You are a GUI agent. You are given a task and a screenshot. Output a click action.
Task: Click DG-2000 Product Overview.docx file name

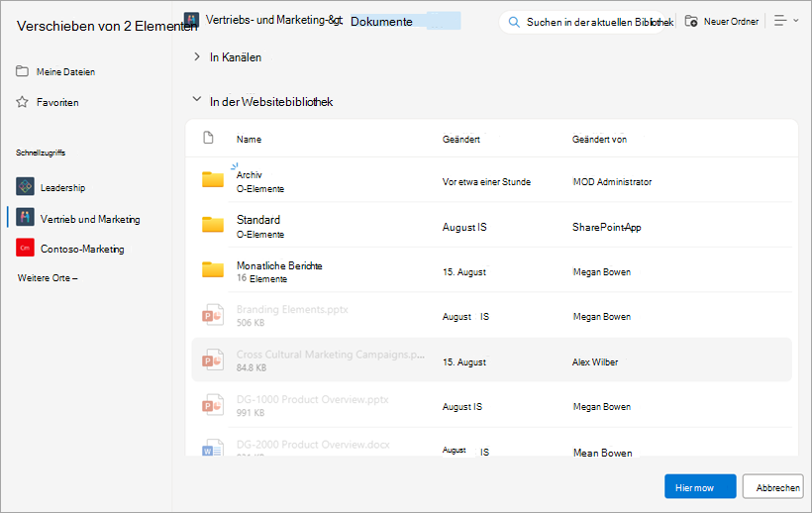tap(313, 445)
